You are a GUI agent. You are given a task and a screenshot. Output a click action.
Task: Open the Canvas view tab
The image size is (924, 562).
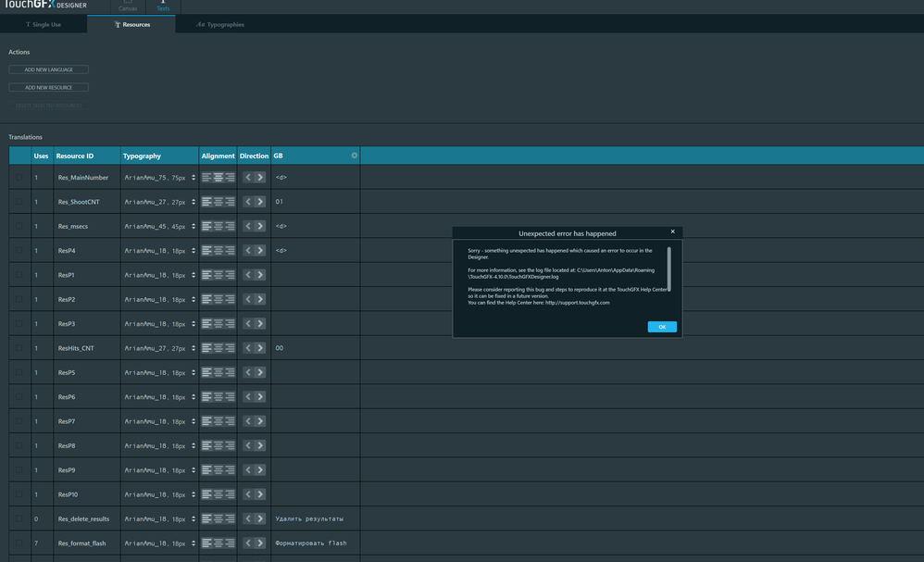tap(128, 6)
